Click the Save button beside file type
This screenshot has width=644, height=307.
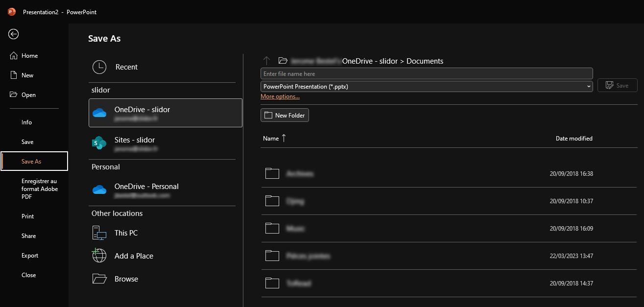click(x=617, y=85)
